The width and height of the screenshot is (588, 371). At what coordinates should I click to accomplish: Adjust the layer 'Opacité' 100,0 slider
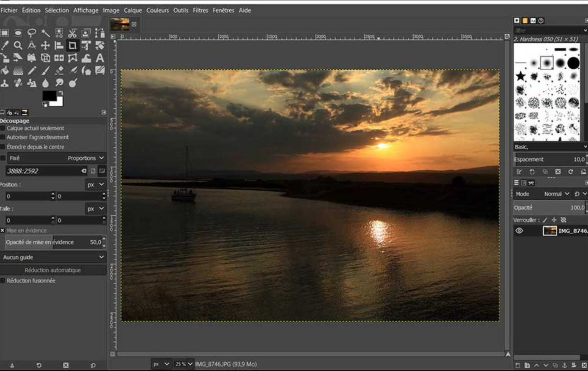(x=550, y=208)
